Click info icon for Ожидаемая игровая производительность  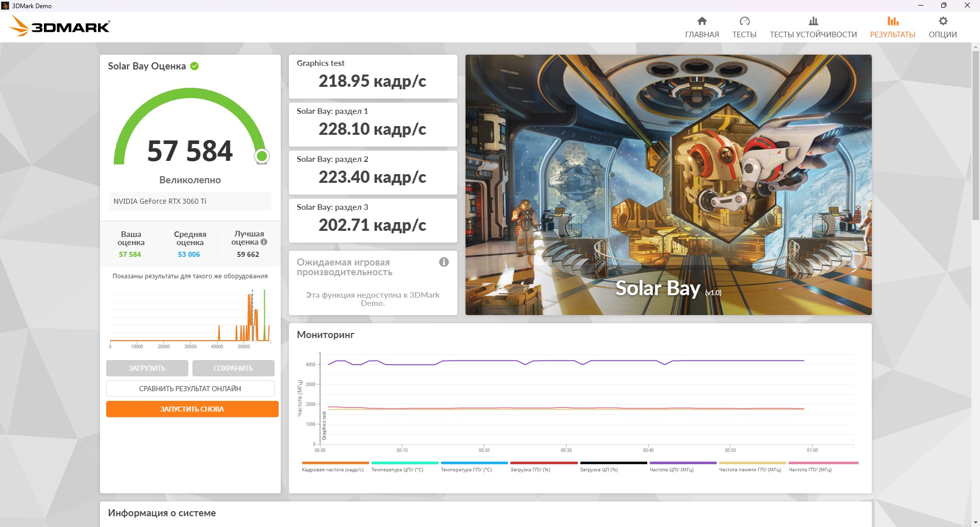(x=444, y=262)
